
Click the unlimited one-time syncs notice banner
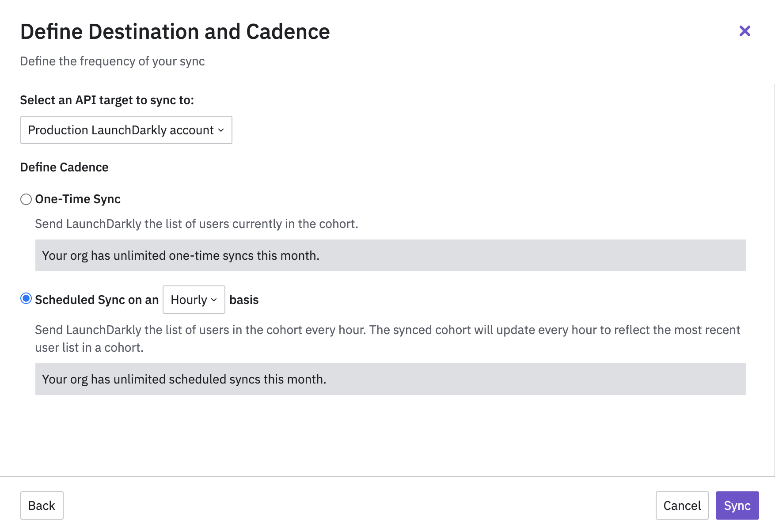[390, 255]
